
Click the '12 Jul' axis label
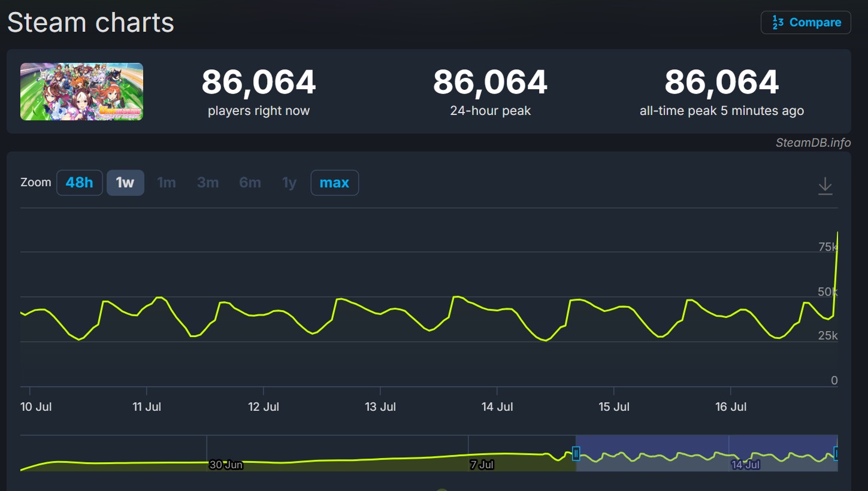point(264,407)
